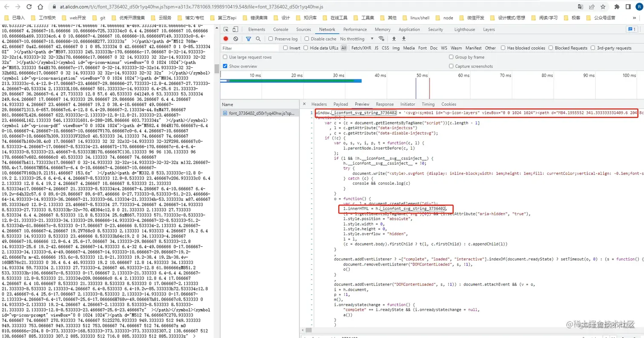Stop recording the network log

tap(226, 39)
